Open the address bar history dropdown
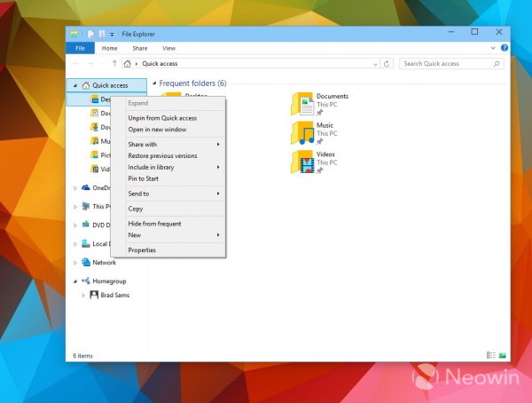Image resolution: width=532 pixels, height=403 pixels. (376, 64)
